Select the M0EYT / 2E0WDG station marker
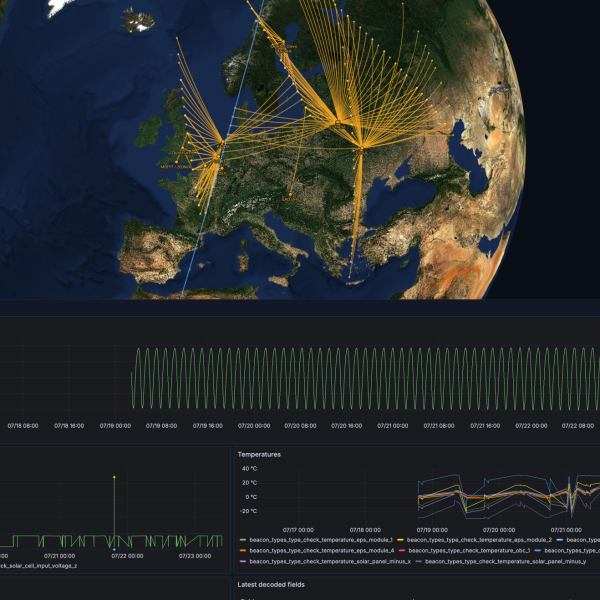This screenshot has width=600, height=600. tap(176, 162)
